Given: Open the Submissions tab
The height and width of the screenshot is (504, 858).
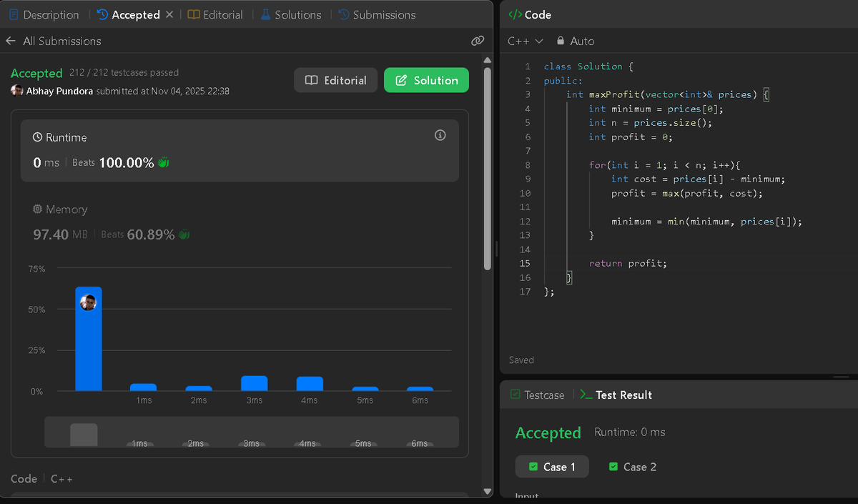Looking at the screenshot, I should click(x=377, y=14).
